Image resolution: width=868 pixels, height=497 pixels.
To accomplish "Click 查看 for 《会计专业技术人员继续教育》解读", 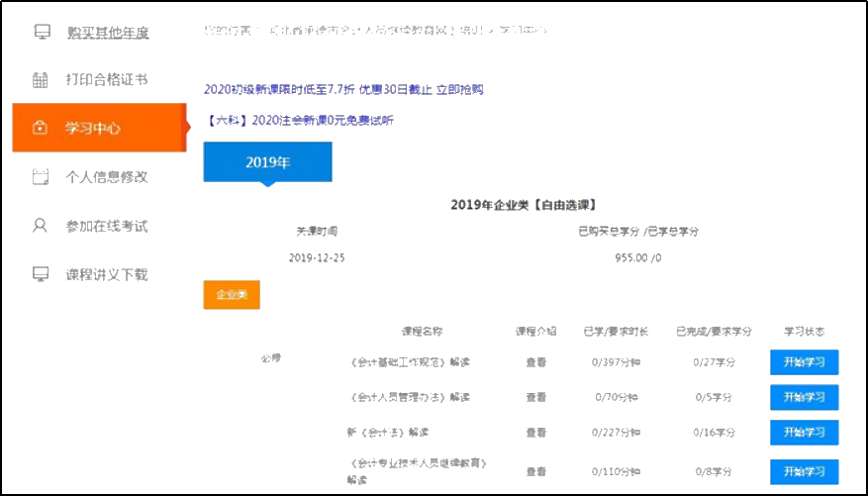I will coord(535,471).
